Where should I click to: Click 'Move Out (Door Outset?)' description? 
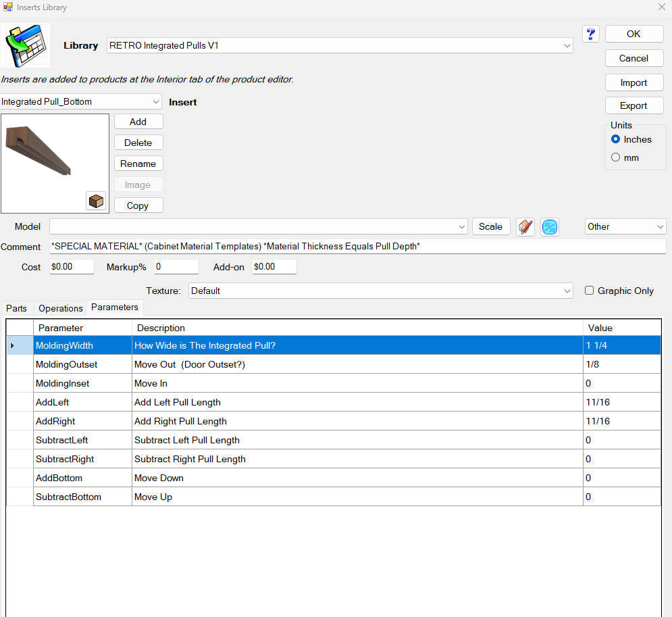[357, 364]
